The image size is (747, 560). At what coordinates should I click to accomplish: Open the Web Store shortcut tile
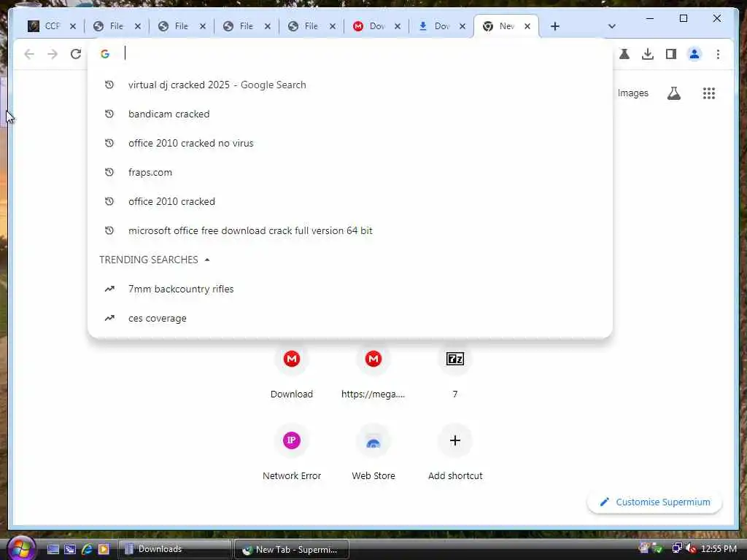(x=373, y=452)
